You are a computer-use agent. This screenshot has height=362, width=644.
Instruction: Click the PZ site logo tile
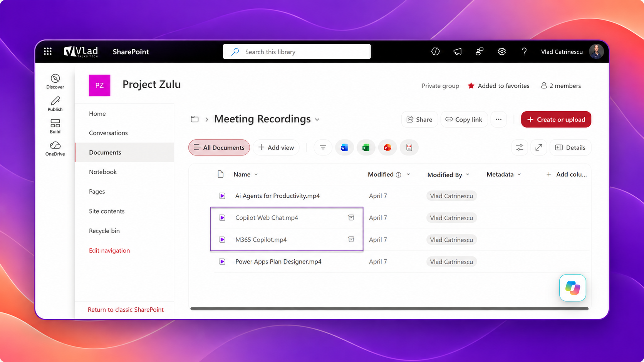(99, 85)
